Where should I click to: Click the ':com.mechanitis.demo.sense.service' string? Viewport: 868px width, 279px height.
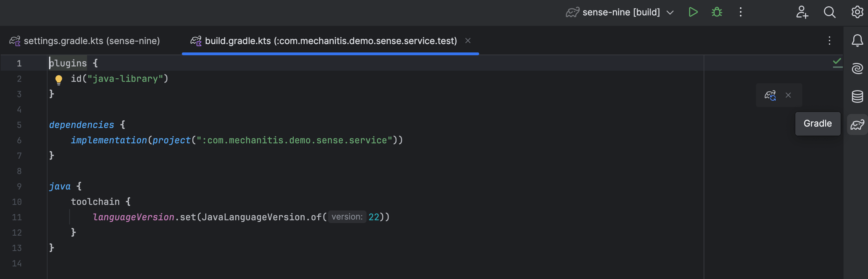pyautogui.click(x=294, y=140)
